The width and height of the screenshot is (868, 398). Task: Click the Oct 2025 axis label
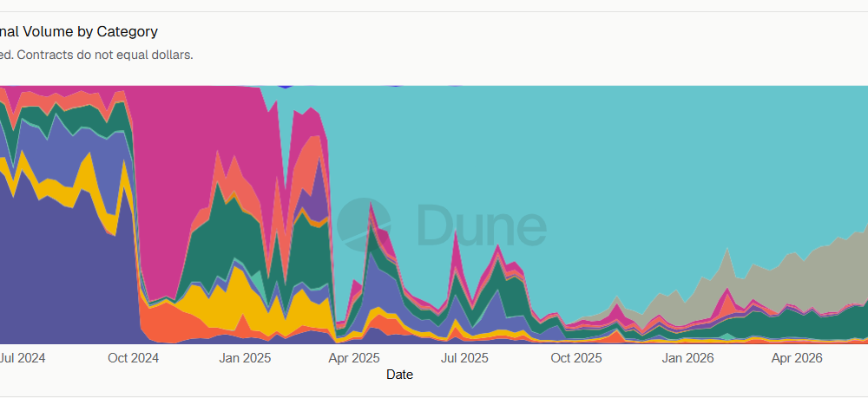[576, 358]
